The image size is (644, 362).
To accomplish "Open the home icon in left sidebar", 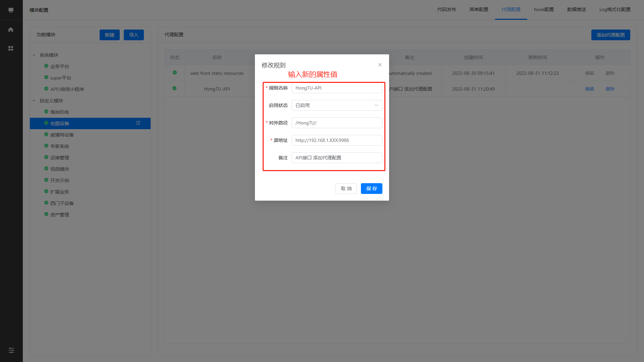I will click(x=11, y=30).
